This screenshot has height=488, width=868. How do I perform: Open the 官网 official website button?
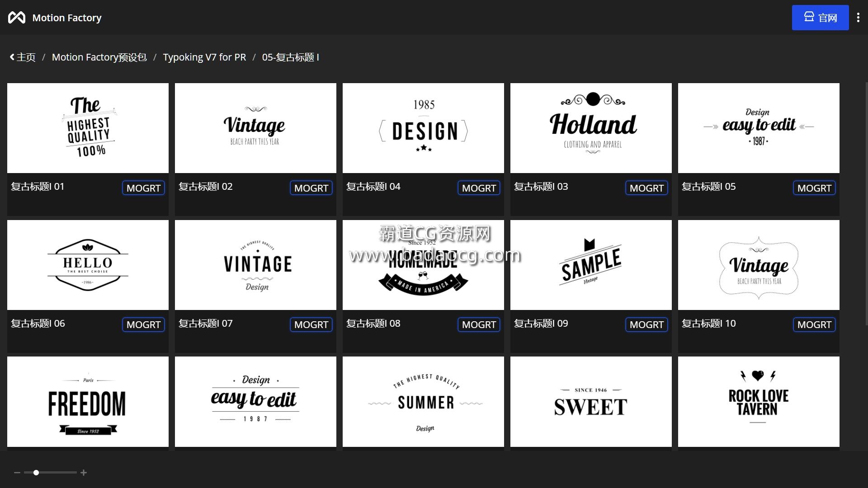click(820, 18)
